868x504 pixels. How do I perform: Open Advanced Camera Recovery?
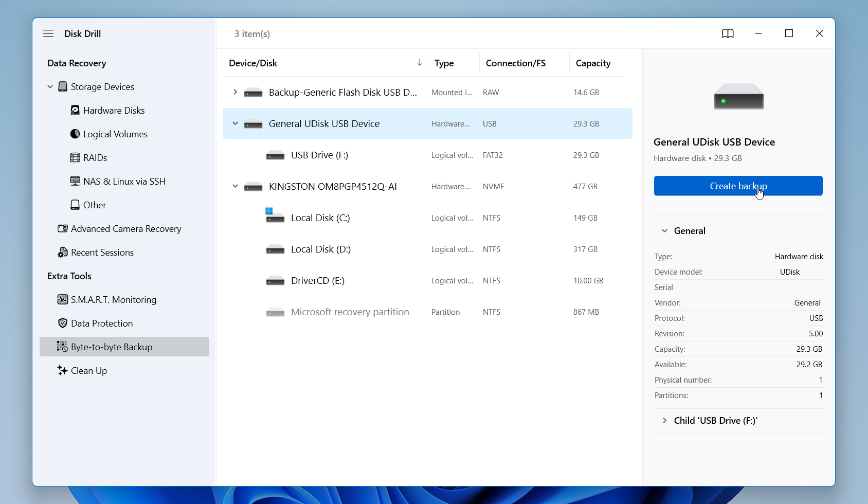coord(62,228)
